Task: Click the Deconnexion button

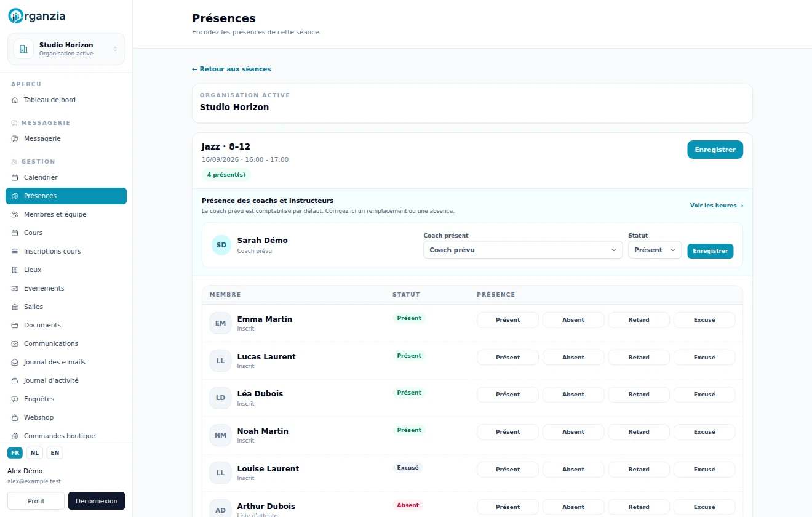Action: [97, 501]
